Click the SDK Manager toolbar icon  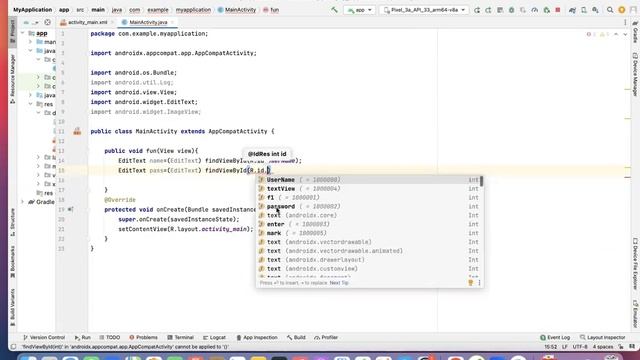(596, 10)
